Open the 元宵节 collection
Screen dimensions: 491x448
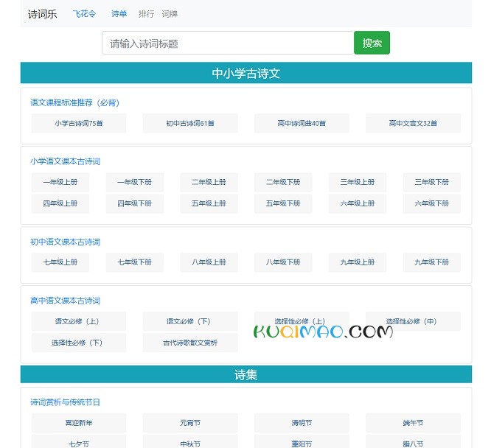click(x=190, y=423)
